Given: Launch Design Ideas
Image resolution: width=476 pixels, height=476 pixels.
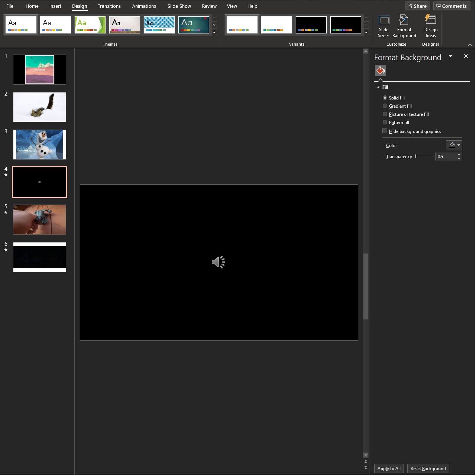Looking at the screenshot, I should [x=430, y=26].
